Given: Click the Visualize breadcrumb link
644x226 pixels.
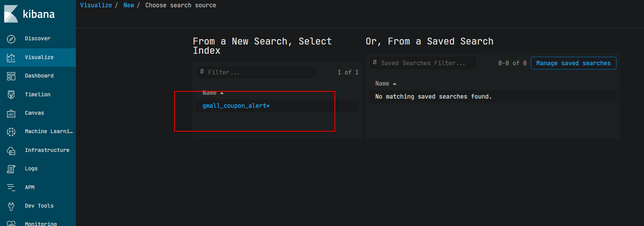Looking at the screenshot, I should (x=96, y=5).
